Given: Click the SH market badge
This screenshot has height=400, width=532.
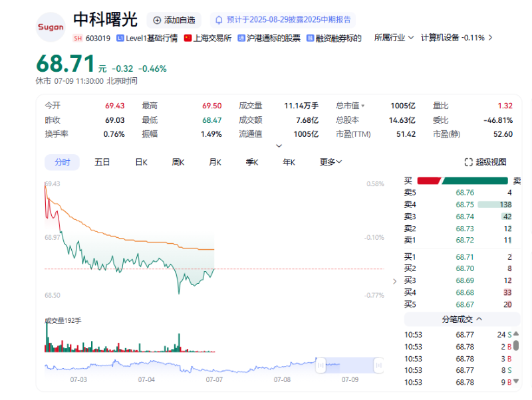Looking at the screenshot, I should tap(78, 39).
